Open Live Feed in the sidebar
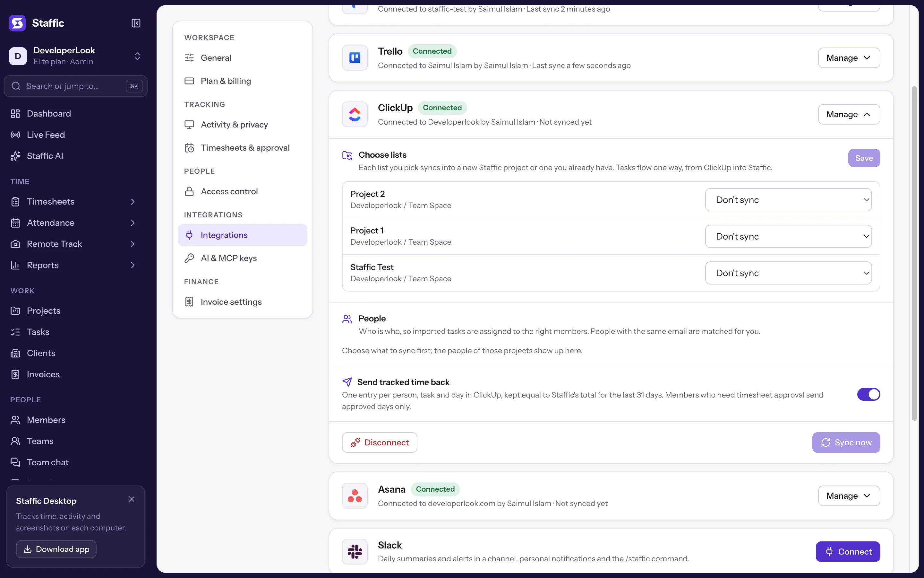This screenshot has height=578, width=924. 76,135
